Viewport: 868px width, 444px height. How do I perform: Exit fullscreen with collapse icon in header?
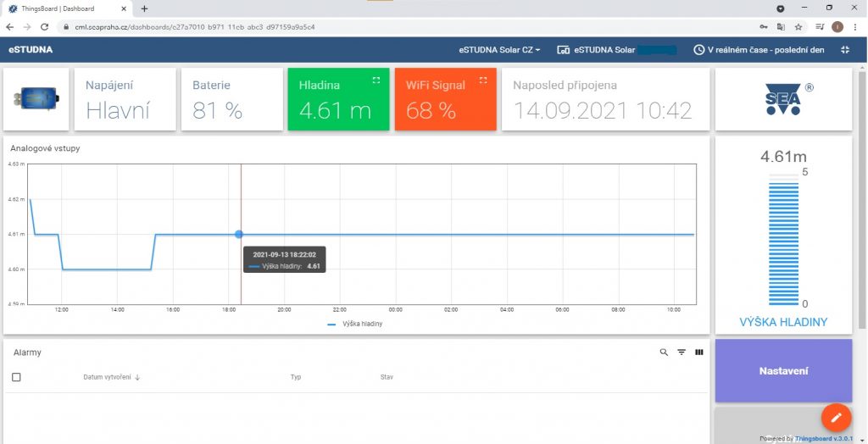[845, 50]
